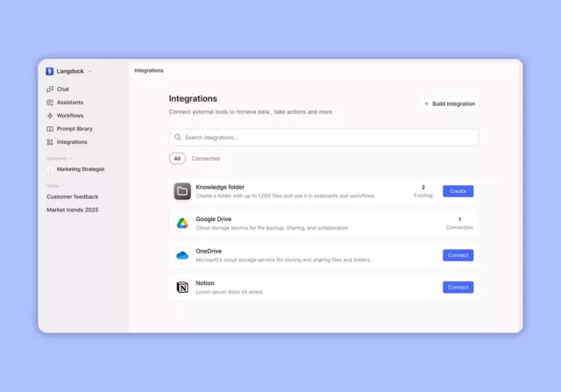This screenshot has width=561, height=392.
Task: Click the Notion logo icon
Action: [x=182, y=287]
